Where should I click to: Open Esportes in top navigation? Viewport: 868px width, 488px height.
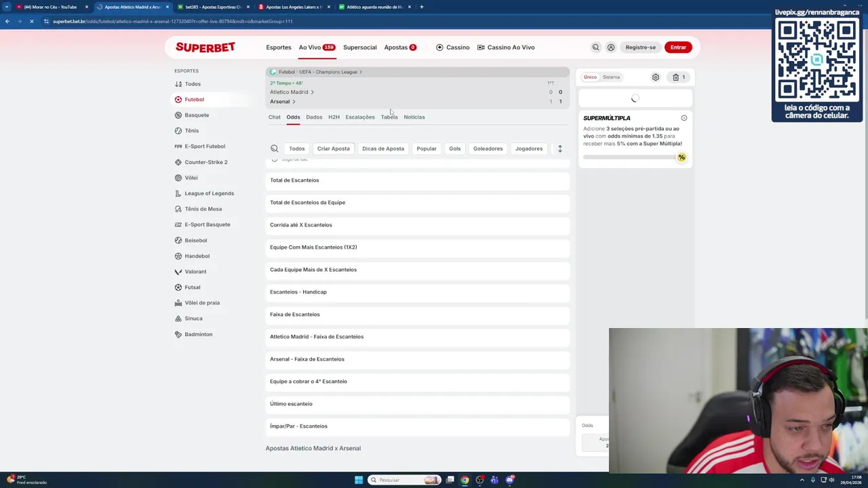279,47
